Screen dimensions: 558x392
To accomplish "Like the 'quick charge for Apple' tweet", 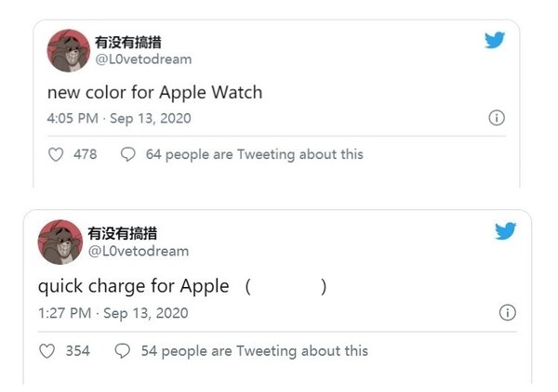I will tap(48, 351).
